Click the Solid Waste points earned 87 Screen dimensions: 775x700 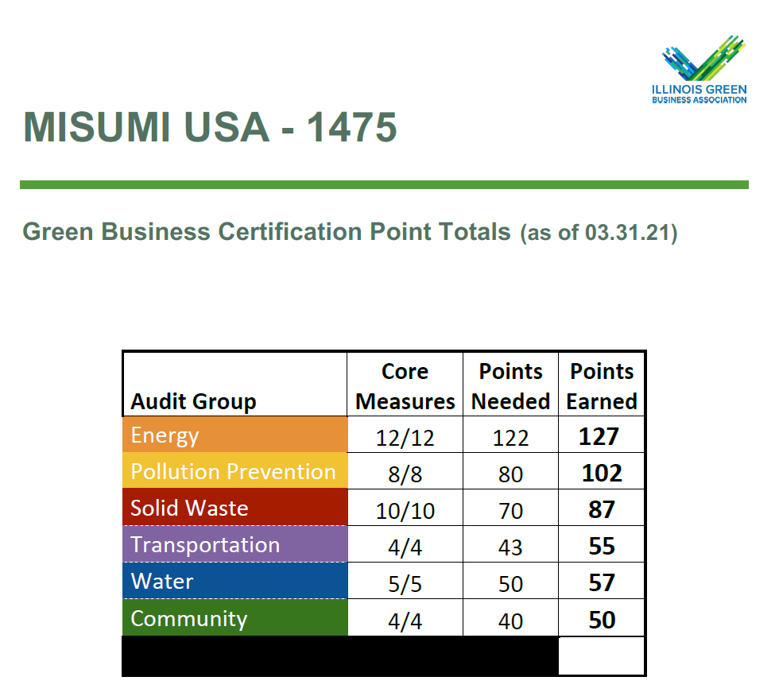point(602,509)
